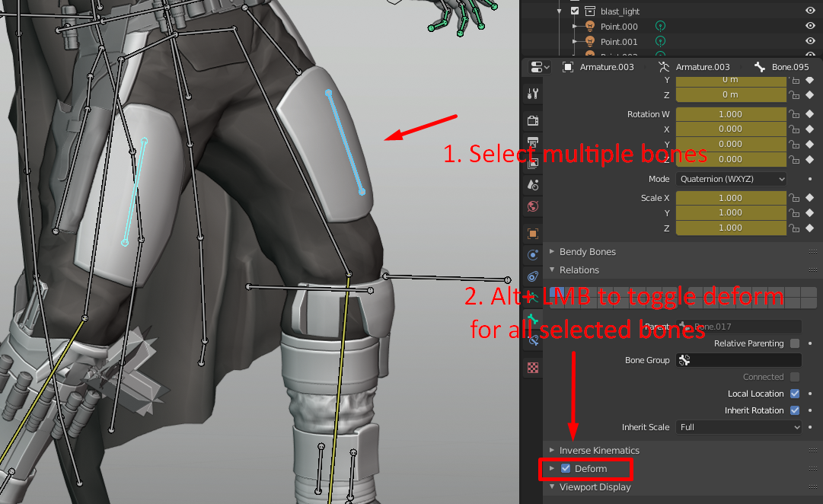Screen dimensions: 823x504
Task: Click lock icon next to Rotation W
Action: click(x=794, y=114)
